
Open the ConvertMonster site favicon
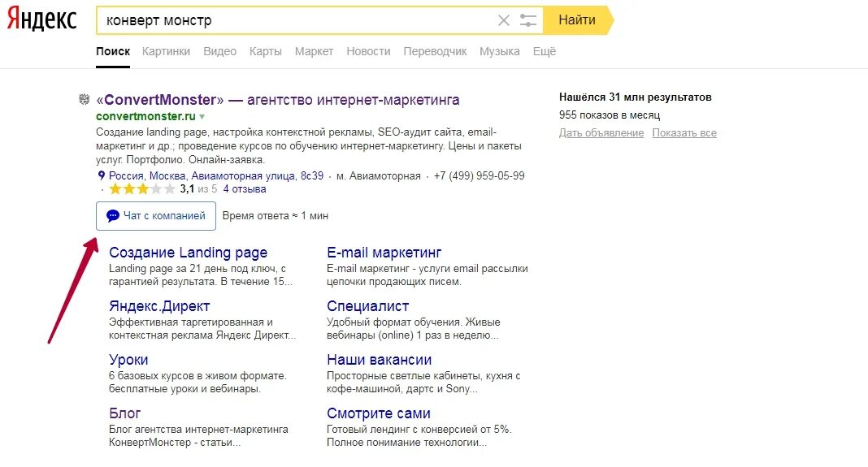pyautogui.click(x=85, y=100)
